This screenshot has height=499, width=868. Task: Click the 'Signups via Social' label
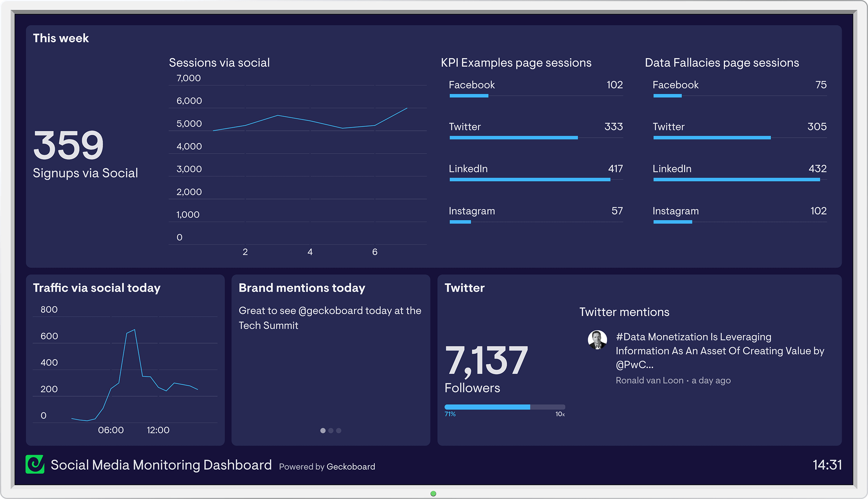coord(85,173)
